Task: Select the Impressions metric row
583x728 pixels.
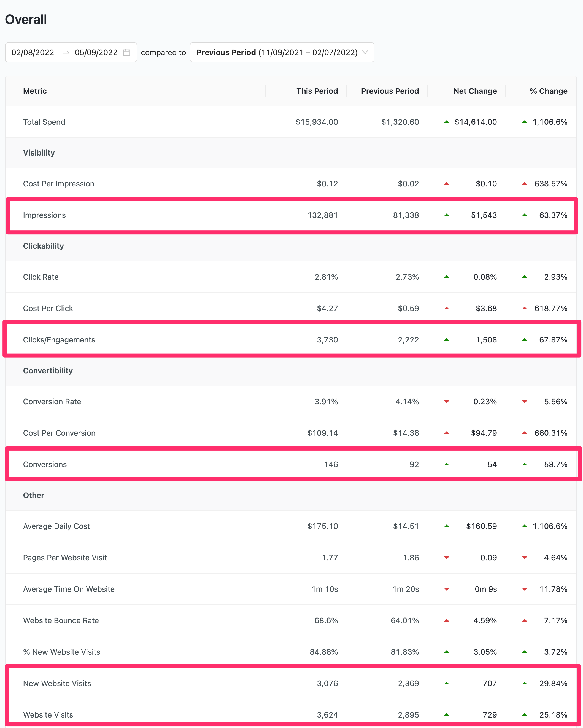Action: (x=45, y=215)
